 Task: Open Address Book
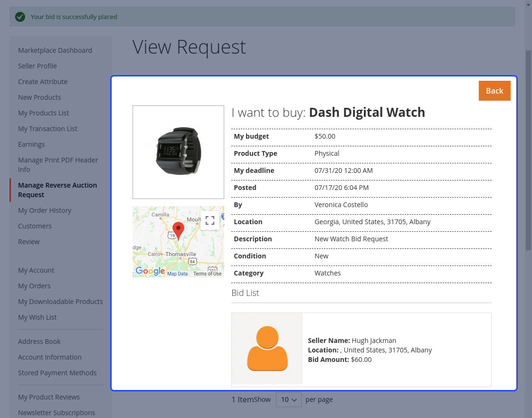[x=39, y=342]
